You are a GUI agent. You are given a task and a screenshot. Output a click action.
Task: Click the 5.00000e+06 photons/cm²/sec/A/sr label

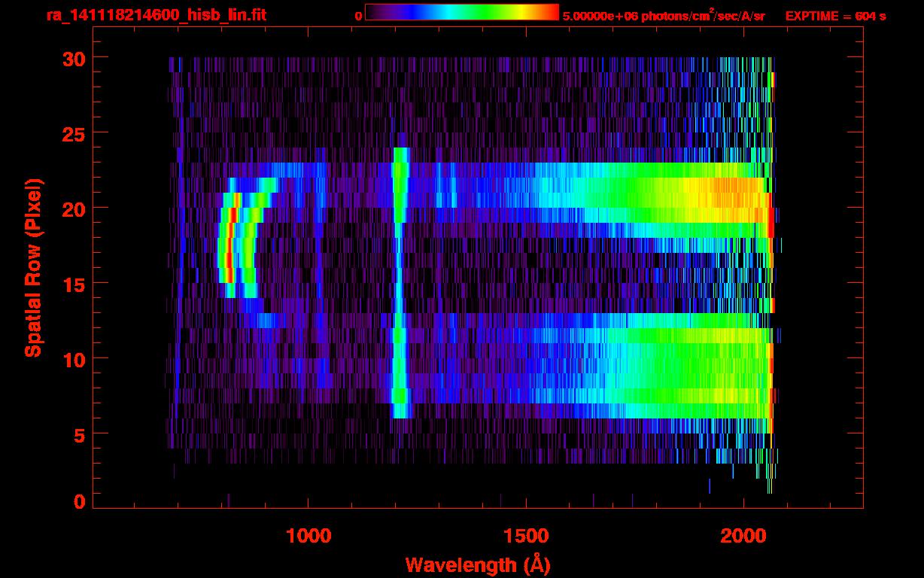click(664, 15)
